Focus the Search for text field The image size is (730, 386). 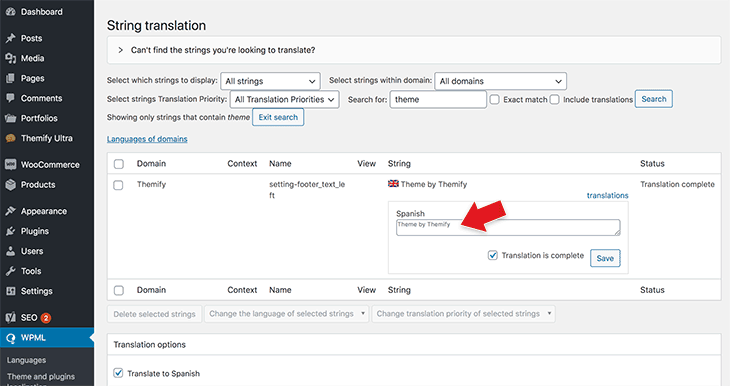click(x=438, y=99)
